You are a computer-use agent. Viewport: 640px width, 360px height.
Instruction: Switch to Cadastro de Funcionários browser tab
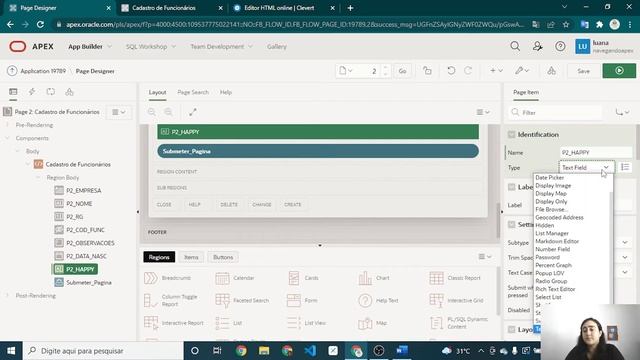(x=164, y=8)
